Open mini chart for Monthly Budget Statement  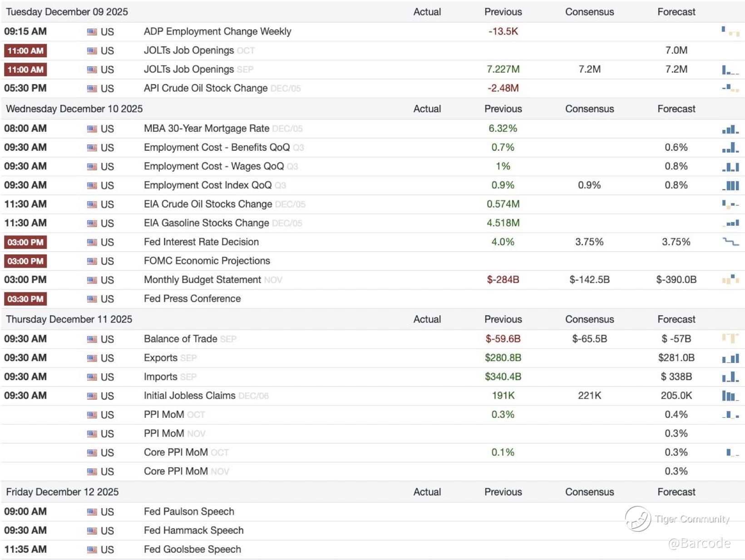[x=730, y=280]
